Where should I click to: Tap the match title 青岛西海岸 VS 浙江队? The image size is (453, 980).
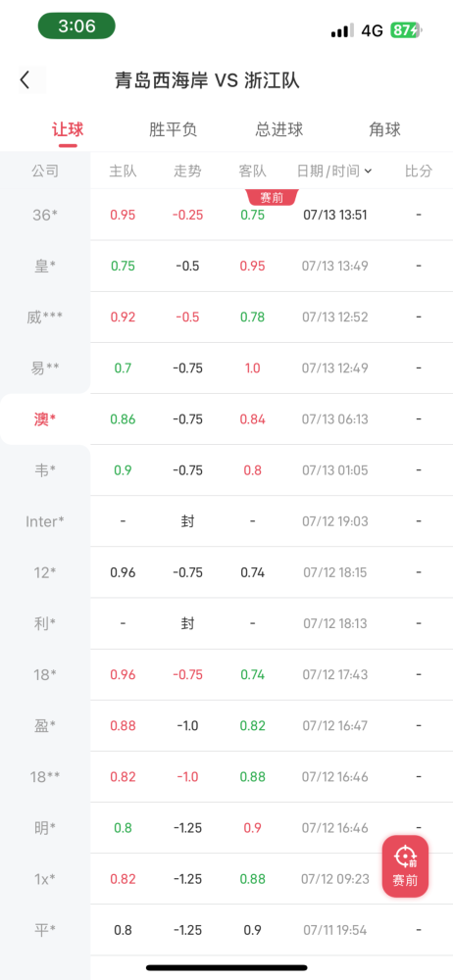pos(207,80)
